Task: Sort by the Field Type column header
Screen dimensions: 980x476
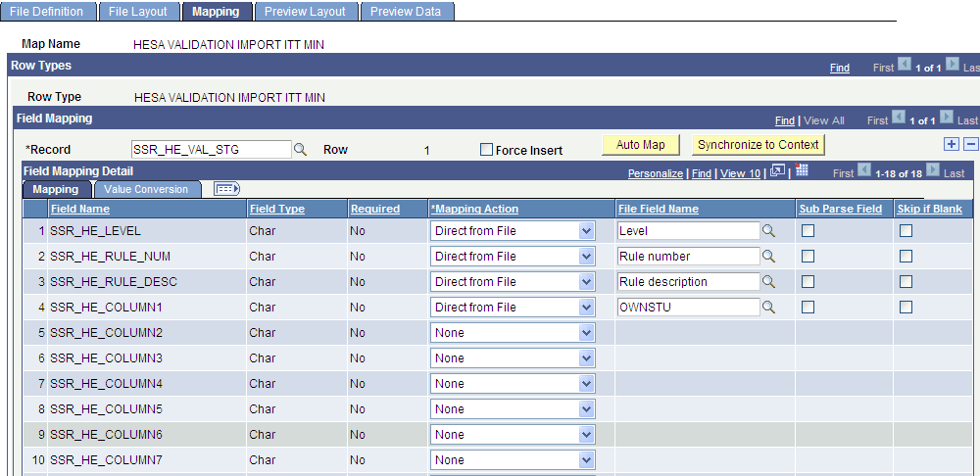Action: pyautogui.click(x=277, y=209)
